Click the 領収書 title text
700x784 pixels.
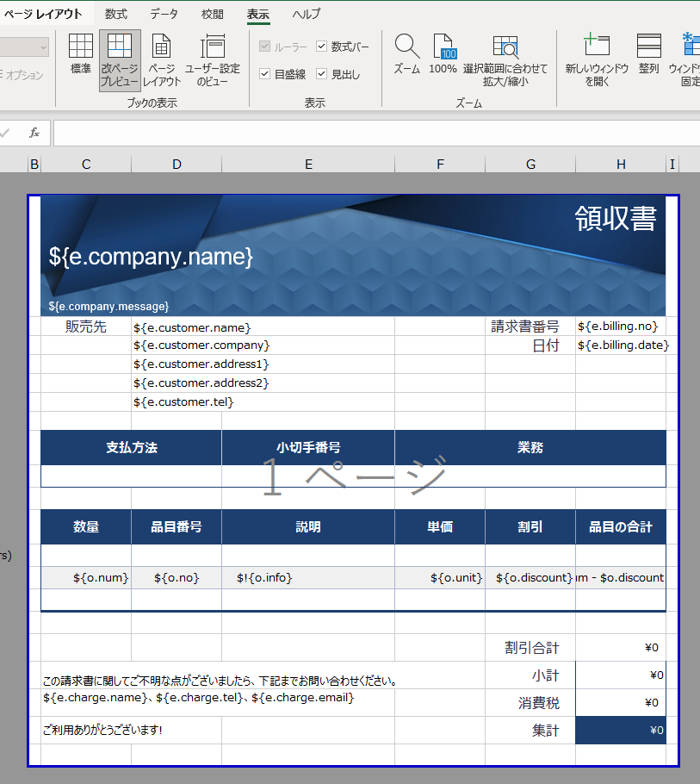coord(616,219)
